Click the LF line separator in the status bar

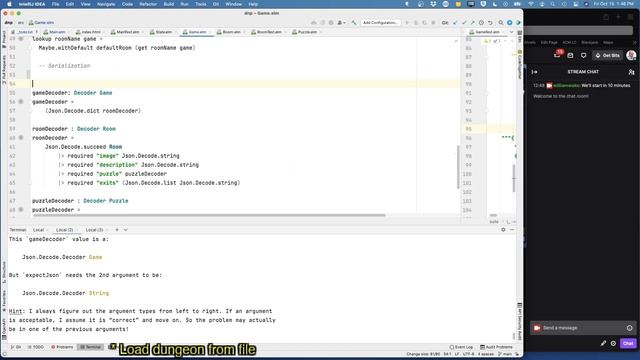tap(457, 354)
